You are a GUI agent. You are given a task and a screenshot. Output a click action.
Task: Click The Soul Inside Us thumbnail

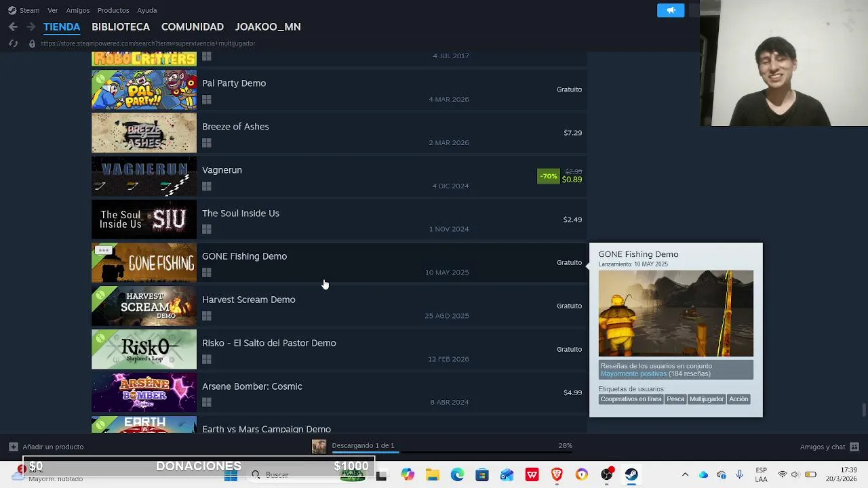[x=144, y=220]
